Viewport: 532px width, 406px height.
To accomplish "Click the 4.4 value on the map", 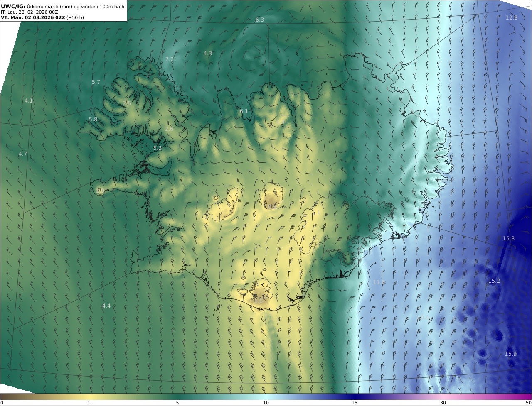I will pyautogui.click(x=106, y=306).
